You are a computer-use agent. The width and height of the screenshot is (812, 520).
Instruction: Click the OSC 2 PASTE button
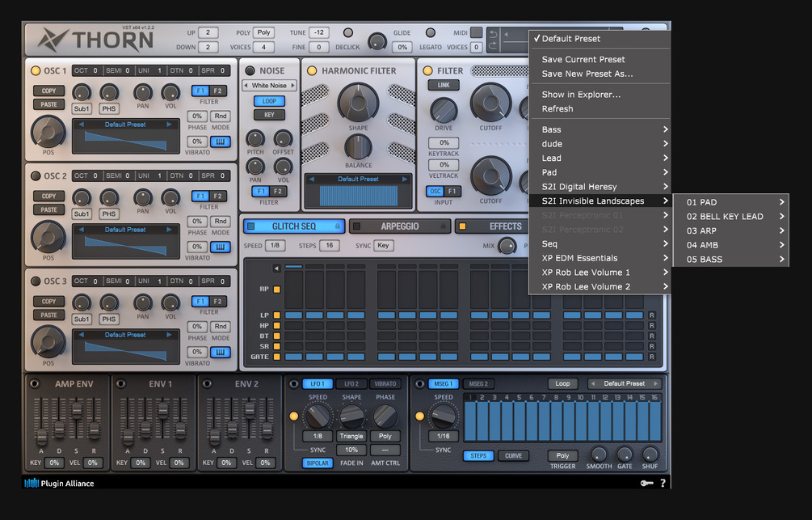tap(48, 209)
